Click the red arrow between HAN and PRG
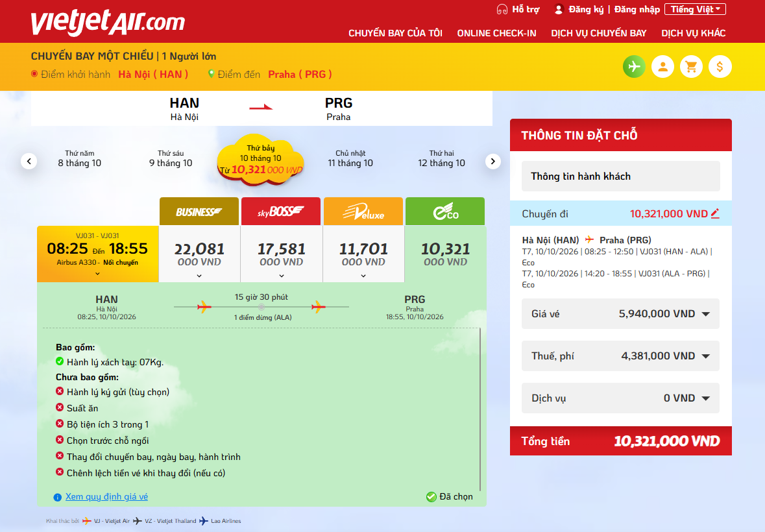Screen dimensions: 765x532 click(261, 107)
